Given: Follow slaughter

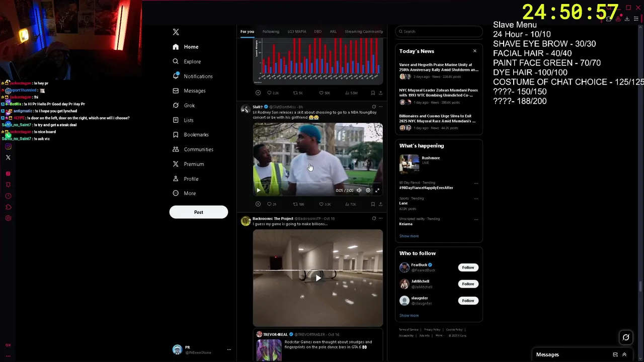Looking at the screenshot, I should coord(468,301).
